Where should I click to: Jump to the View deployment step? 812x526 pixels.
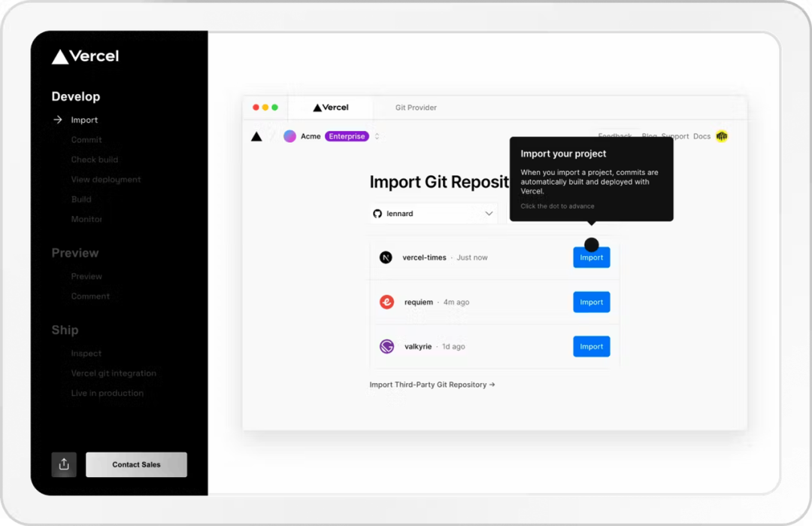[106, 179]
